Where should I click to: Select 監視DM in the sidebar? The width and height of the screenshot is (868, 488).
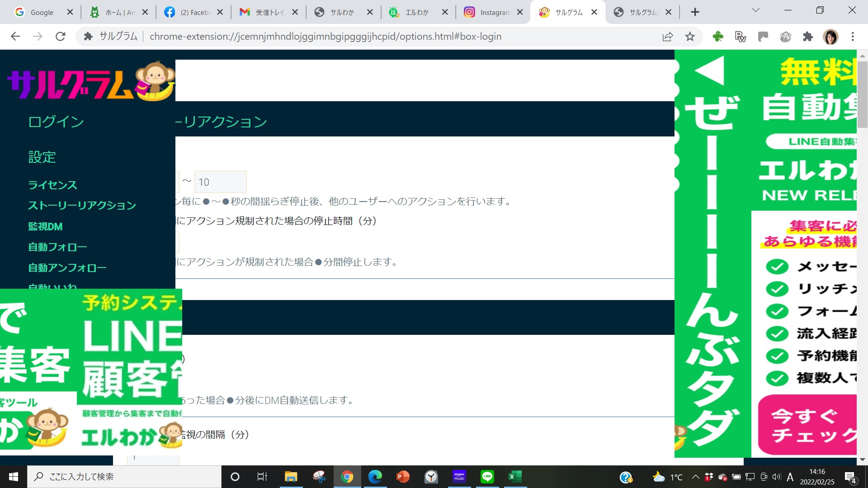(x=45, y=226)
